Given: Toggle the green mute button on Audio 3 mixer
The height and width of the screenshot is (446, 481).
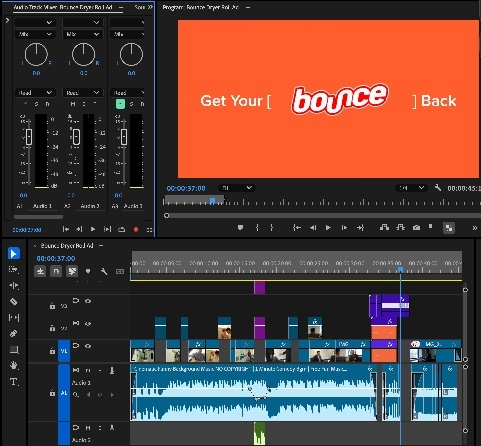Looking at the screenshot, I should 120,104.
